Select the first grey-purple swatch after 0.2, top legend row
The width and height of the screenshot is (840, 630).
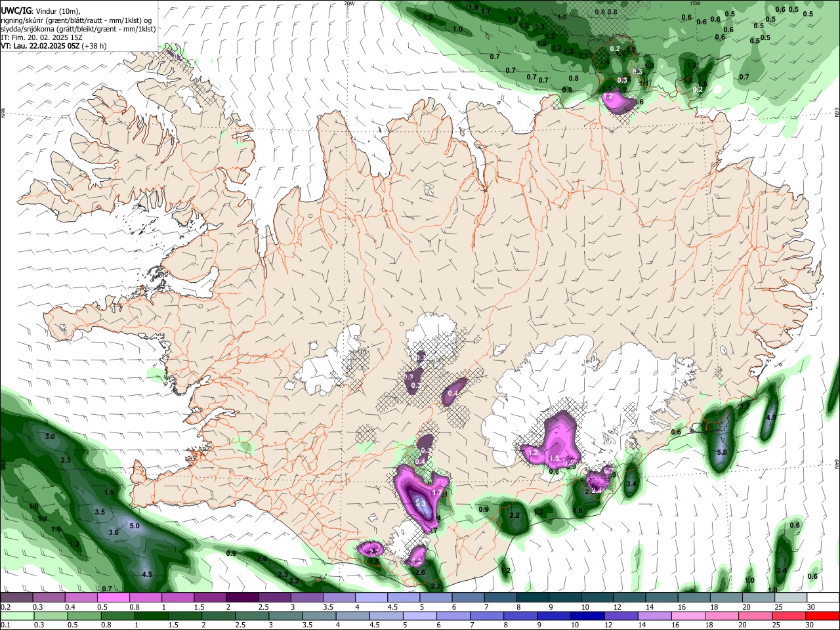coord(16,598)
